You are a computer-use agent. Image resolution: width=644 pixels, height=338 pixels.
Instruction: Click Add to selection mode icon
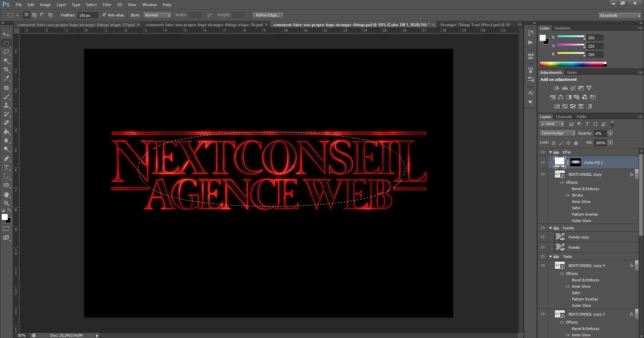pos(34,15)
